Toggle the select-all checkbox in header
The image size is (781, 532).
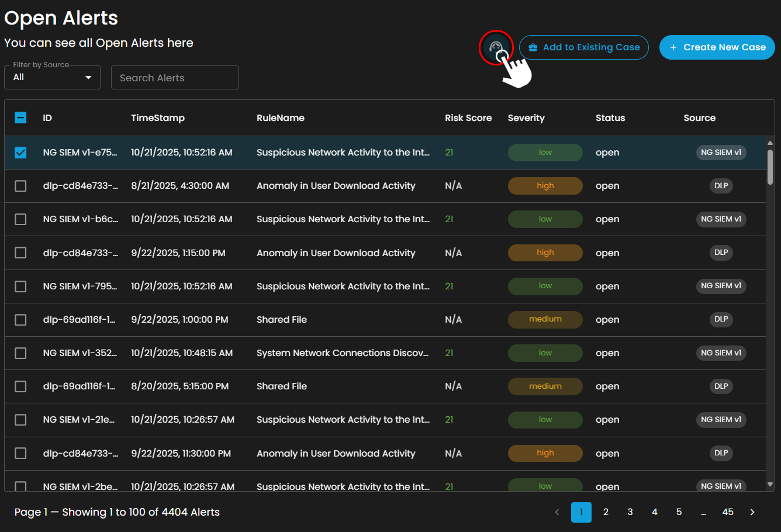[20, 118]
